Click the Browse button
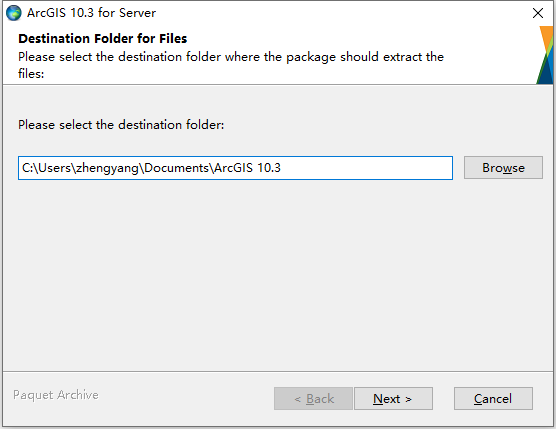This screenshot has width=556, height=429. click(503, 168)
